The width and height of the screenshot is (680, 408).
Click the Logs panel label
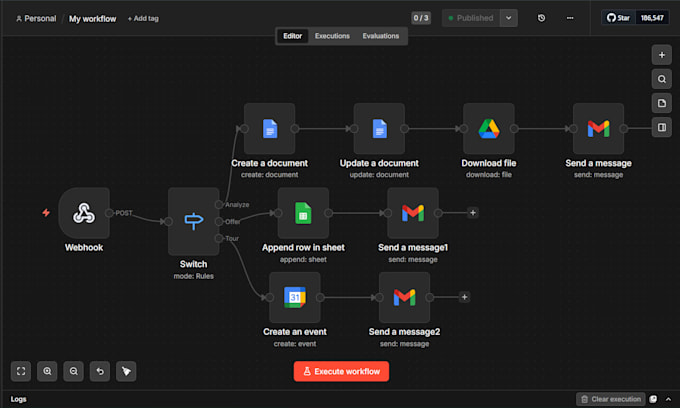click(18, 399)
